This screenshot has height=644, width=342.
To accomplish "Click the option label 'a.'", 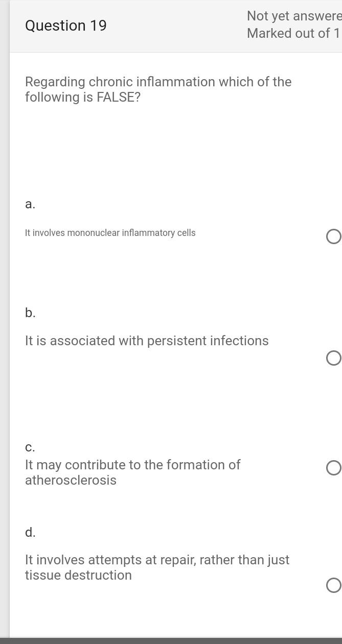I will (30, 204).
